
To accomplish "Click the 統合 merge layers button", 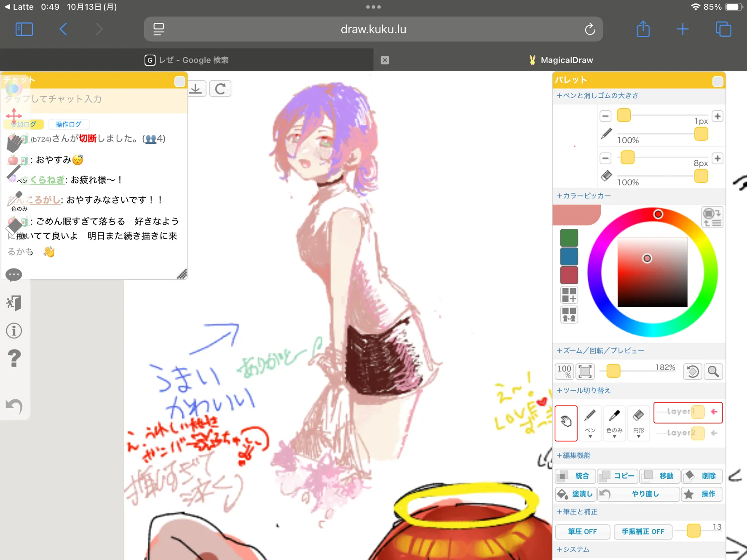I will tap(575, 476).
